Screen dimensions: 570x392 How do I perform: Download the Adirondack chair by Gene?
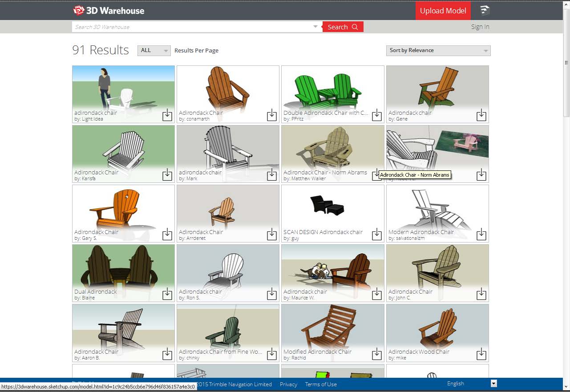(x=481, y=115)
